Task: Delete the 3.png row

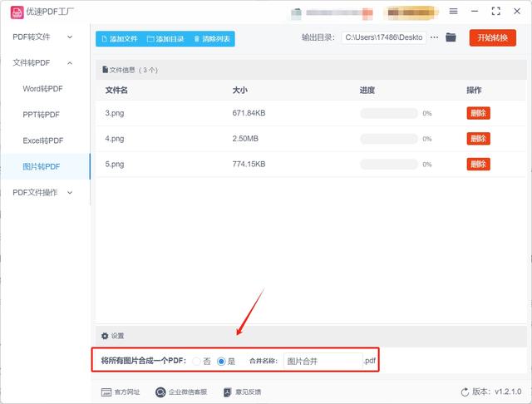Action: (x=479, y=113)
